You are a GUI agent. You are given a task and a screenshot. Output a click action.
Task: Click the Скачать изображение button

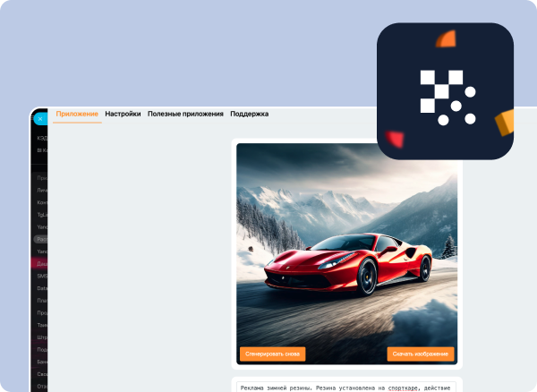[x=421, y=354]
